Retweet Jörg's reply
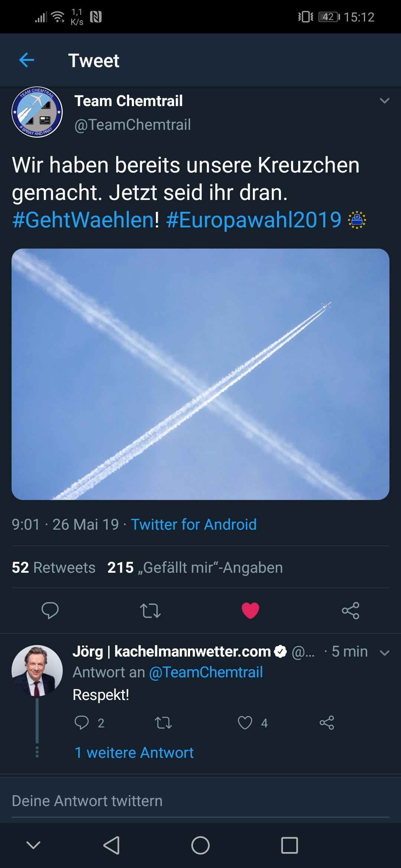 pos(163,723)
